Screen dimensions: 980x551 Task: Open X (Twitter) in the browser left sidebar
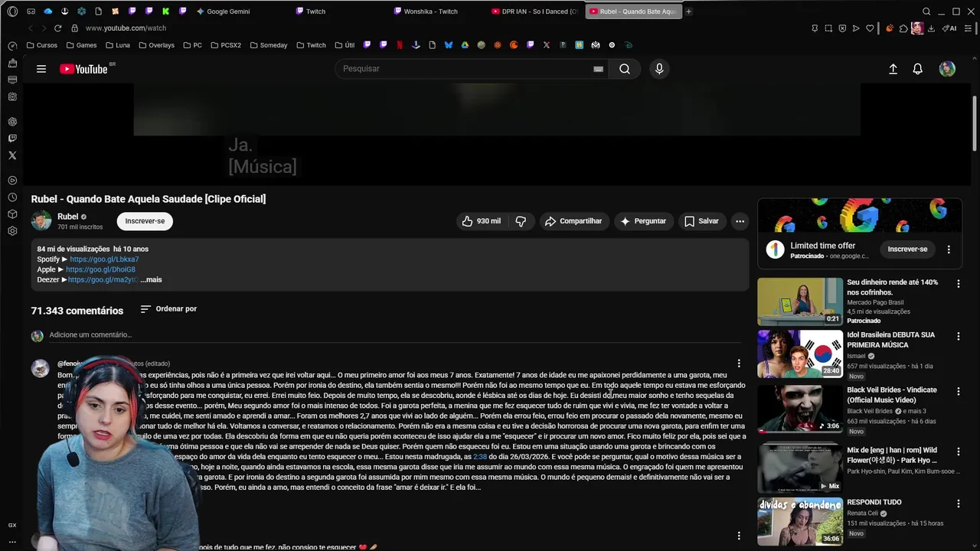point(12,155)
